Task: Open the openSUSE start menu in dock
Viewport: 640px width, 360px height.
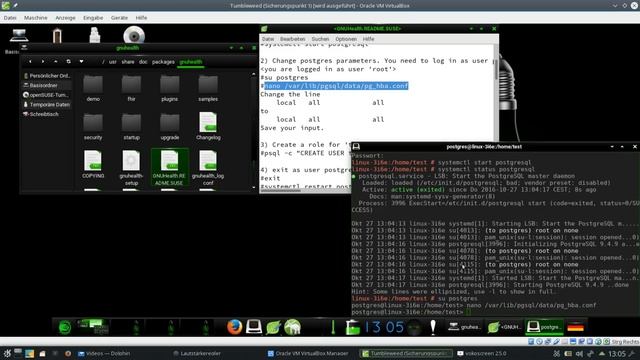Action: point(64,327)
